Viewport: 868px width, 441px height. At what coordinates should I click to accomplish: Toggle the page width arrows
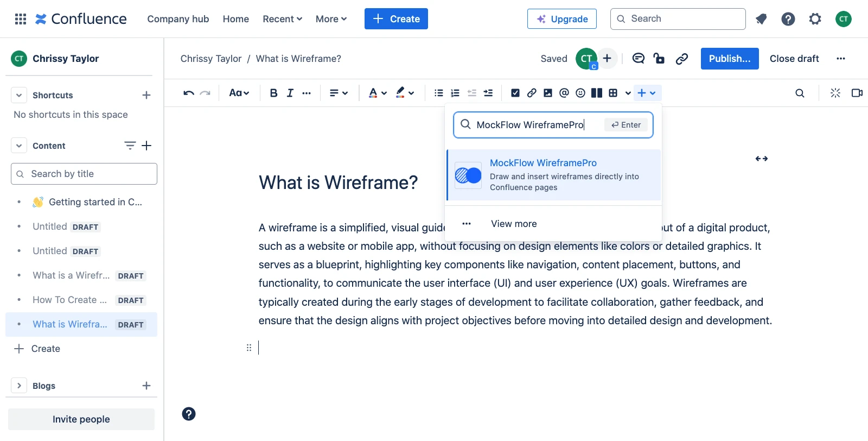click(x=762, y=159)
